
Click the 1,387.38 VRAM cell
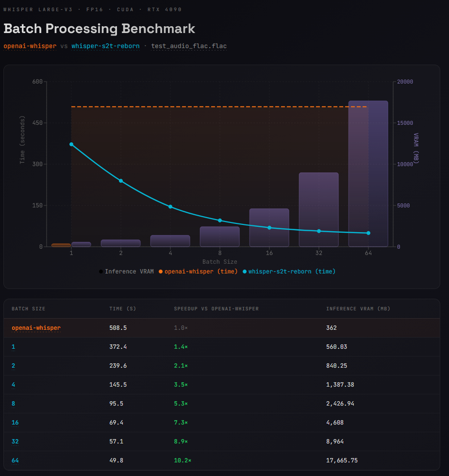click(340, 385)
